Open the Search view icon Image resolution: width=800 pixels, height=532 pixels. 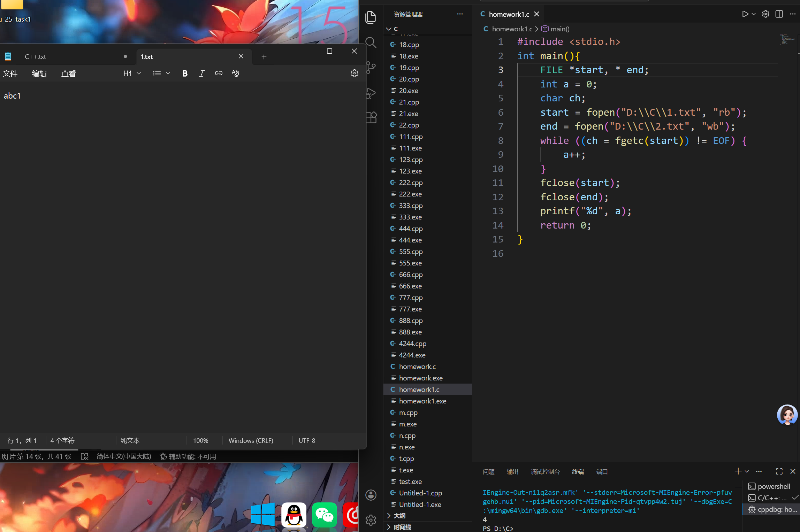pyautogui.click(x=371, y=43)
